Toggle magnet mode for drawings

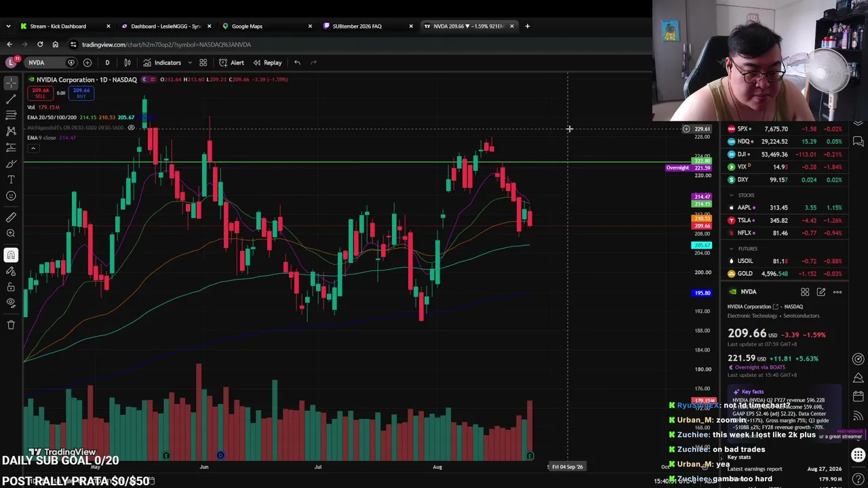(x=11, y=256)
